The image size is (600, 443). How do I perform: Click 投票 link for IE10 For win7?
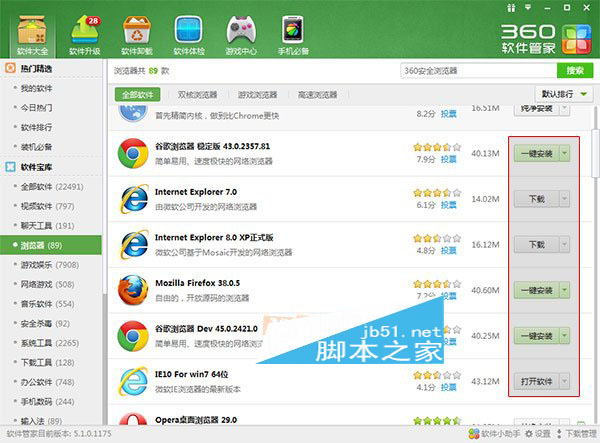click(448, 387)
